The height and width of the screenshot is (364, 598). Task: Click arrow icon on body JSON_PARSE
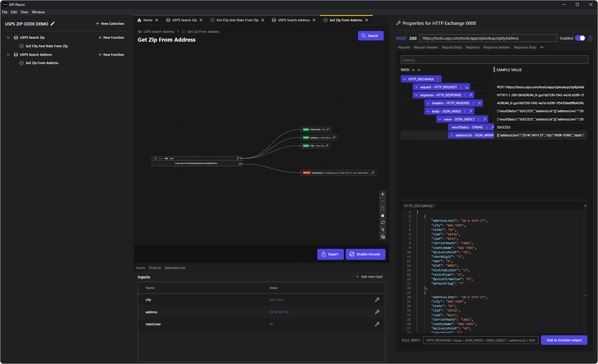[x=470, y=111]
